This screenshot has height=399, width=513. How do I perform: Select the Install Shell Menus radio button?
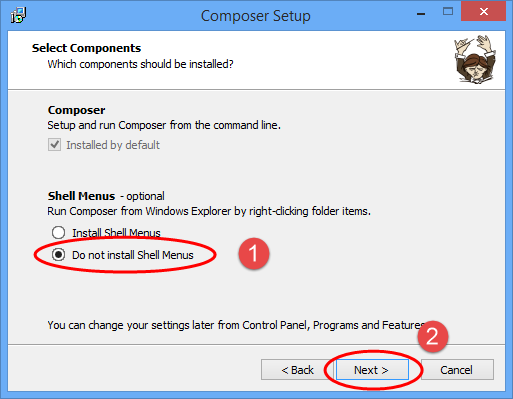tap(58, 232)
